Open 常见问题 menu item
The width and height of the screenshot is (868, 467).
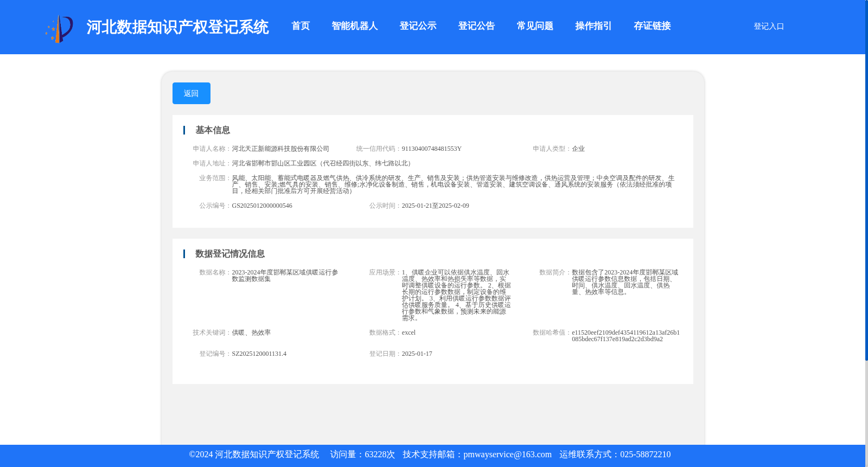pos(535,26)
